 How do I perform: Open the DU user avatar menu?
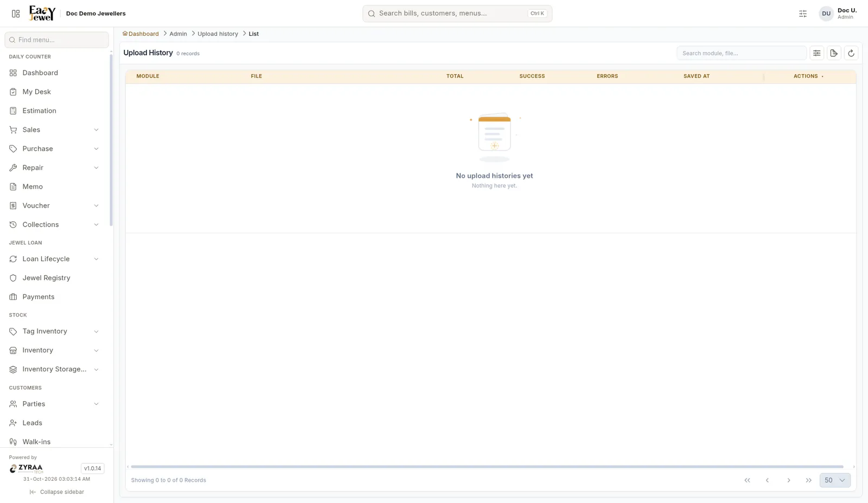point(826,14)
